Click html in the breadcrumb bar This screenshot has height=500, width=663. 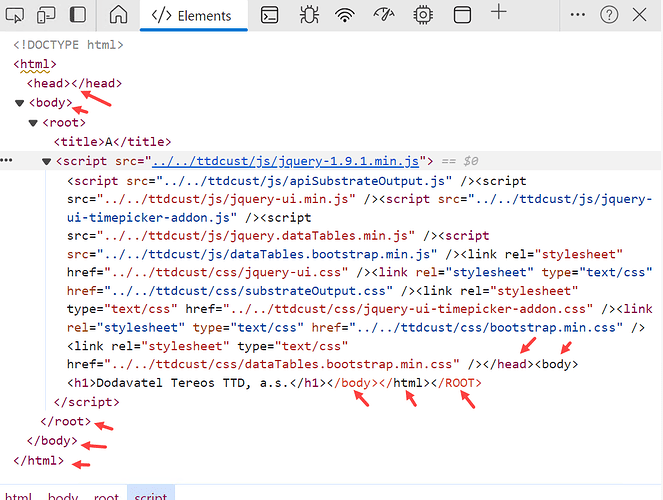click(18, 495)
